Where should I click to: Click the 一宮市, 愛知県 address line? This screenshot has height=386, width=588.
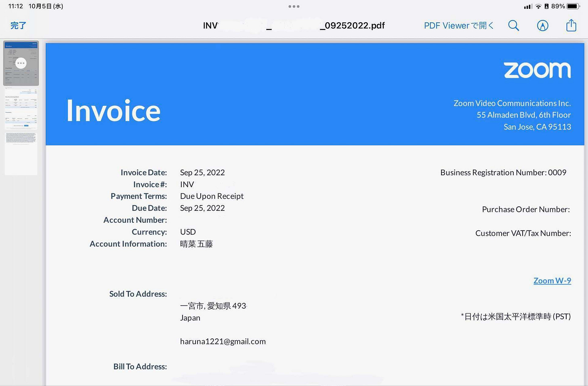pyautogui.click(x=213, y=306)
